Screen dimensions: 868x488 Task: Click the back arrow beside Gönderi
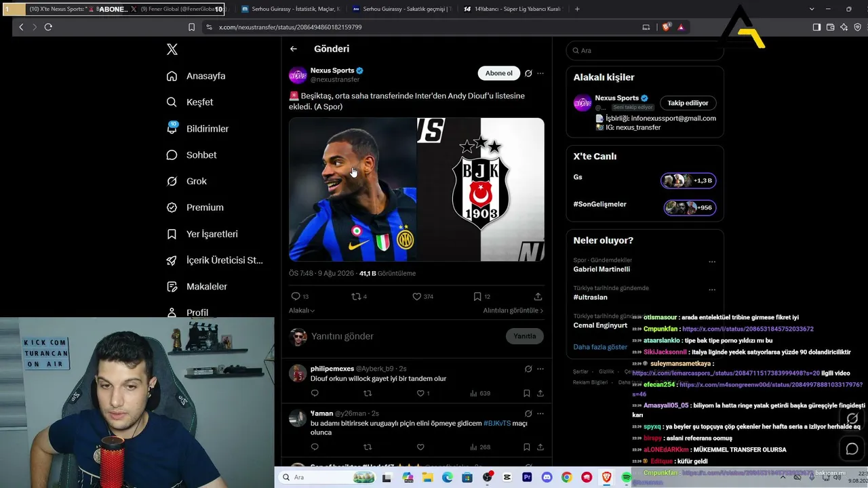[293, 49]
